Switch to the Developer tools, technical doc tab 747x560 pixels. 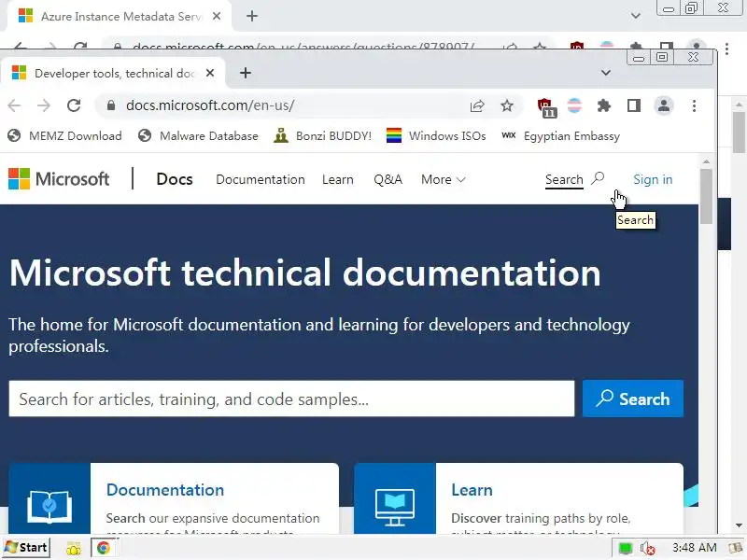(113, 73)
